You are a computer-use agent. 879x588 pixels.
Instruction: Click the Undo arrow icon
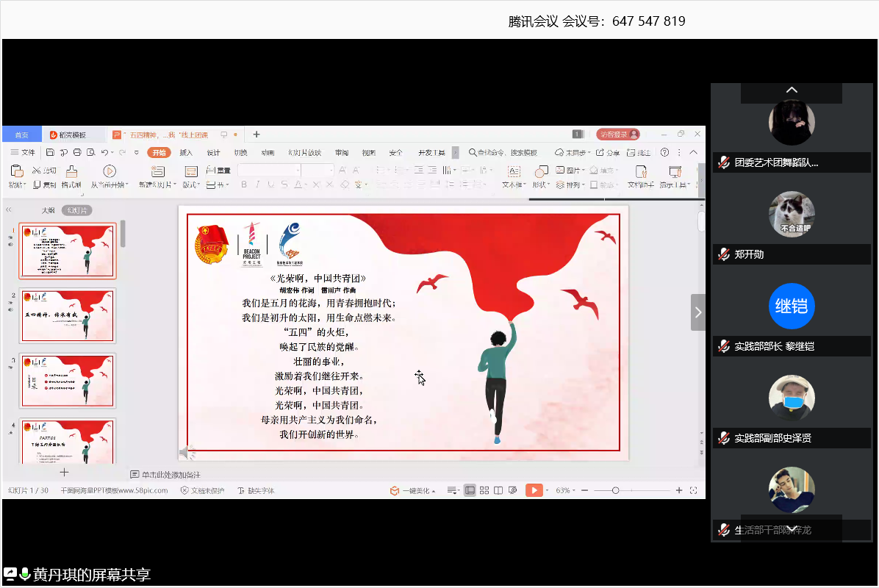pos(104,153)
